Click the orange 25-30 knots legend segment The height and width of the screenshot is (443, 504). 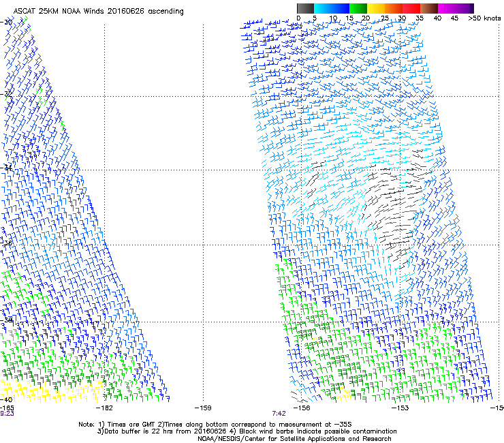coord(394,9)
